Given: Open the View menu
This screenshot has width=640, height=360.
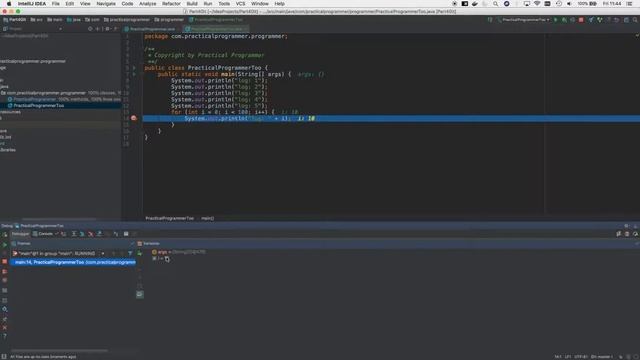Looking at the screenshot, I should pyautogui.click(x=85, y=4).
